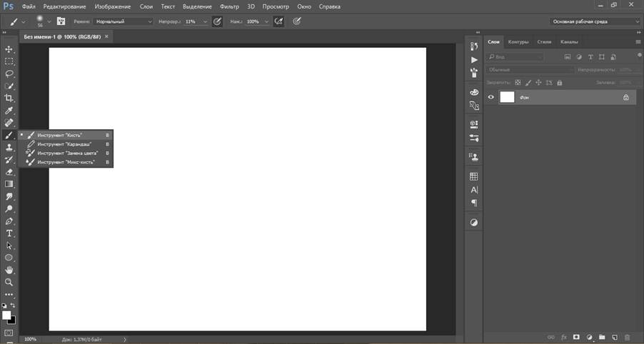The height and width of the screenshot is (344, 644).
Task: Open the Swatches/Libraries panel icon below palette
Action: (x=474, y=106)
